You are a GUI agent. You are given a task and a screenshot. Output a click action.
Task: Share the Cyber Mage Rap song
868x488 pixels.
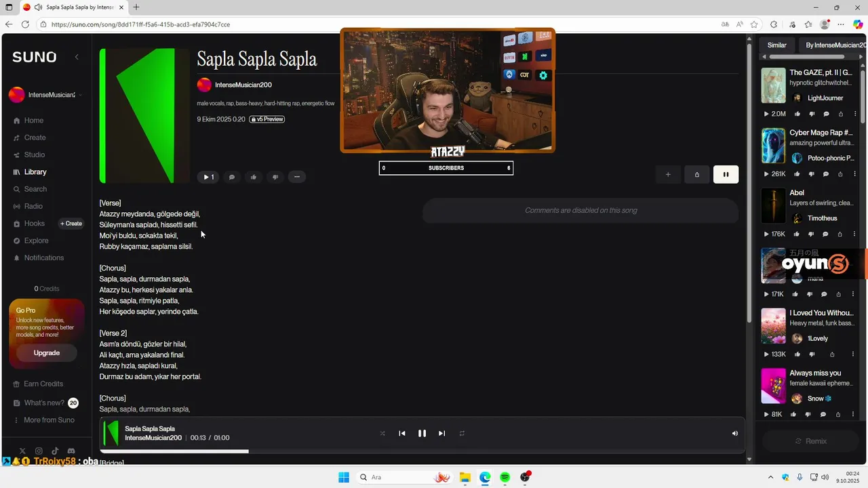(841, 174)
